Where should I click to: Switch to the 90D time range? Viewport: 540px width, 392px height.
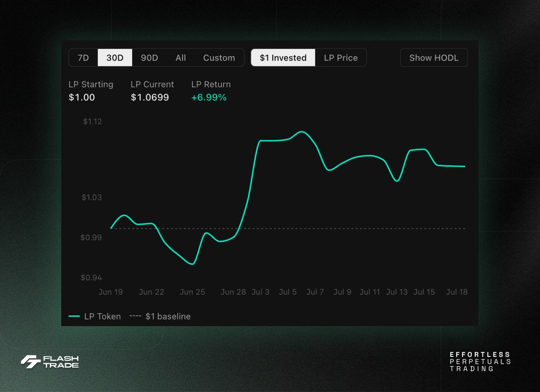click(149, 58)
